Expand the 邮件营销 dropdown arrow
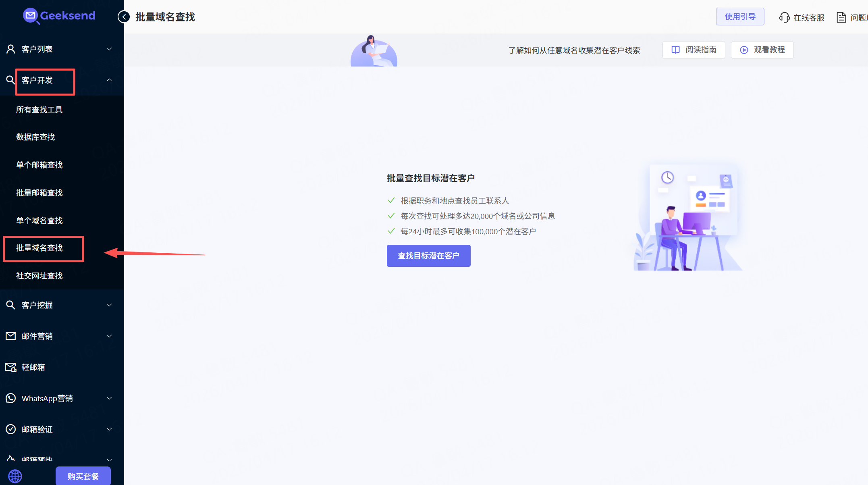Image resolution: width=868 pixels, height=485 pixels. (109, 336)
